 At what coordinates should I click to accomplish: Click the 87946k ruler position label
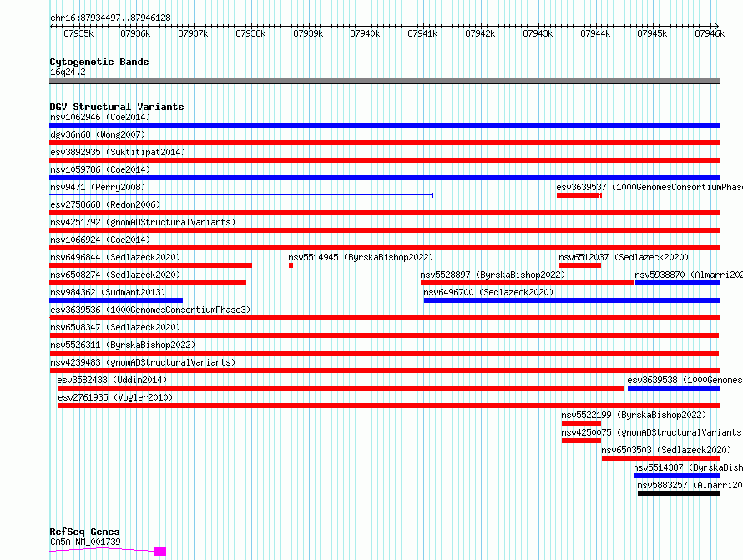710,33
